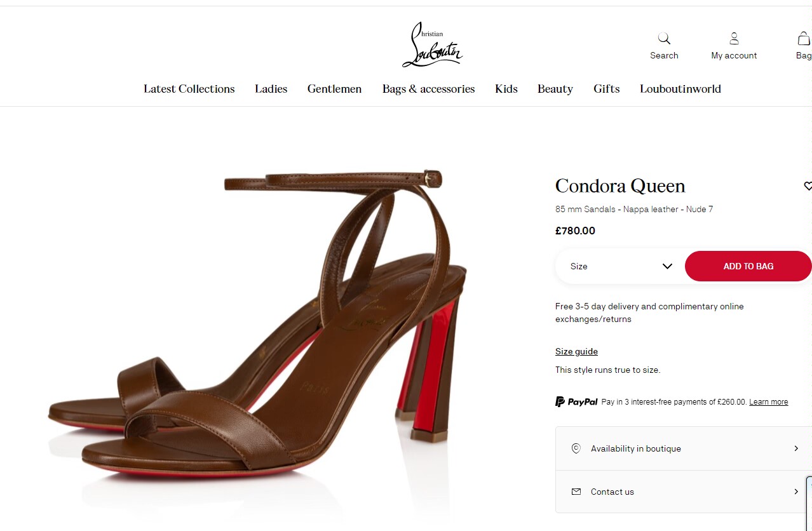Open the Size dropdown

tap(619, 266)
